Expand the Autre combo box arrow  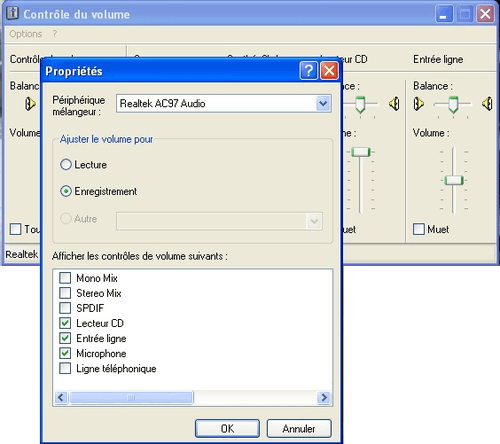tap(314, 221)
